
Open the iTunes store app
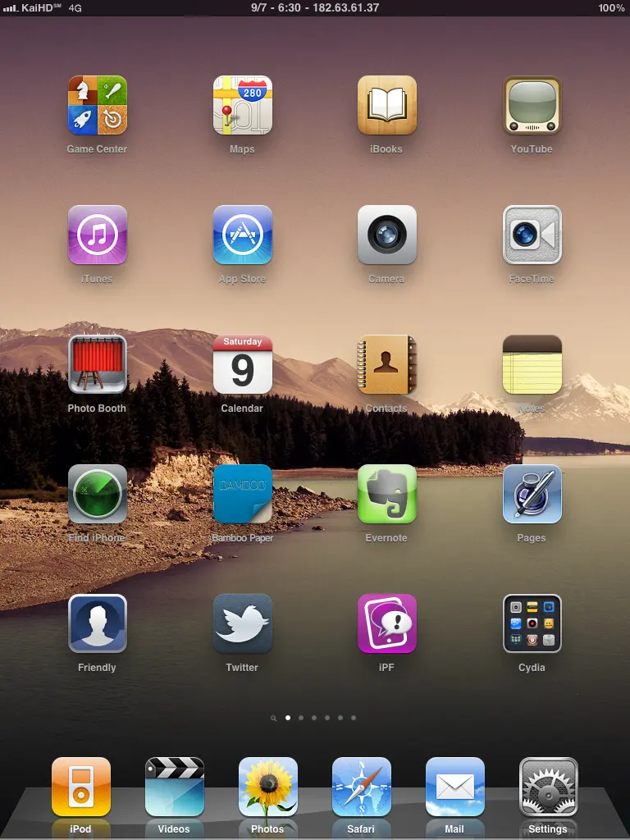click(x=97, y=235)
